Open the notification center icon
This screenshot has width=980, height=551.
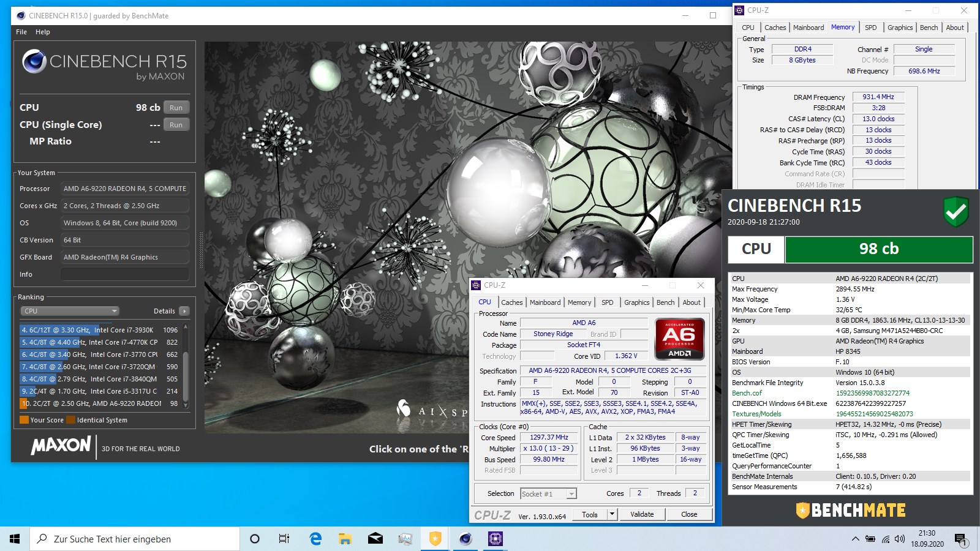(x=960, y=539)
